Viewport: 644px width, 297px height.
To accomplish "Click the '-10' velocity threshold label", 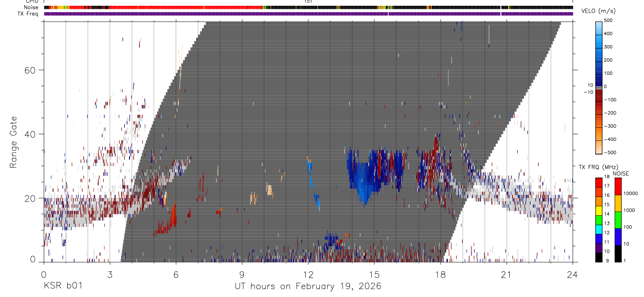I will point(588,92).
